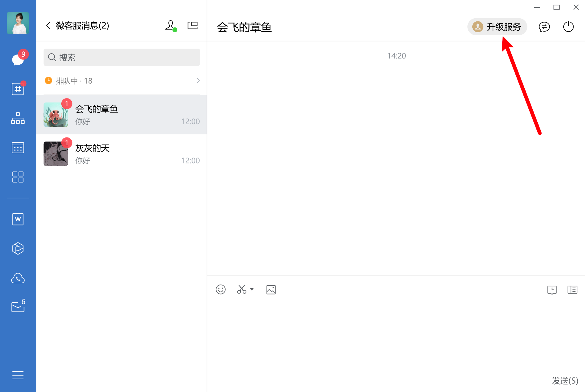Screen dimensions: 585x392
Task: Click the 升级服务 button
Action: point(497,27)
